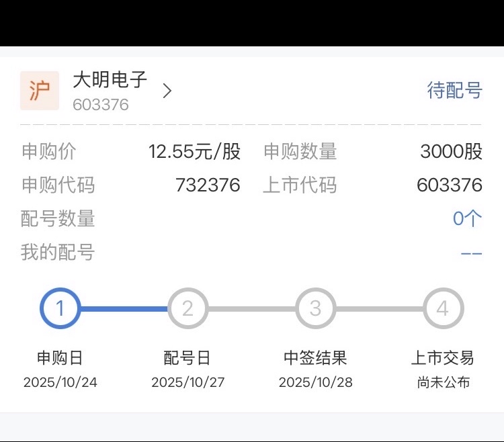This screenshot has width=504, height=442.
Task: Select step 2 circle 配号日
Action: (187, 308)
